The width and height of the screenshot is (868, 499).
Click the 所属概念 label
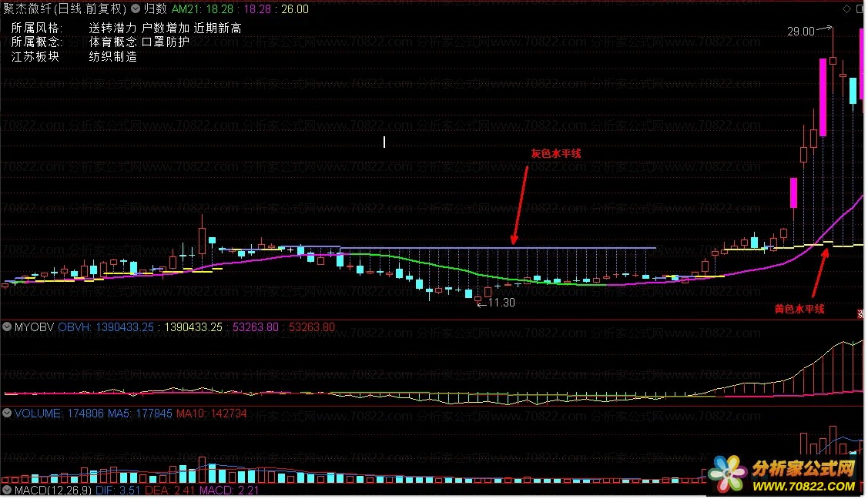point(36,42)
